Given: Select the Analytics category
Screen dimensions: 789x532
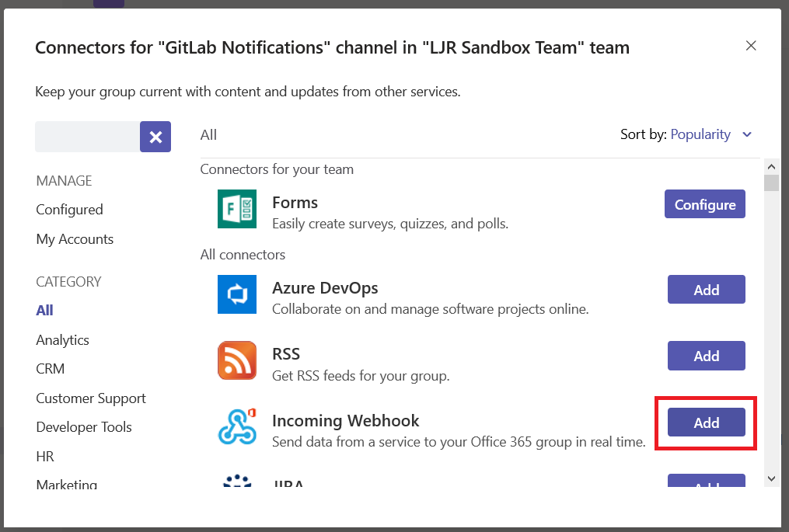Looking at the screenshot, I should click(x=62, y=339).
